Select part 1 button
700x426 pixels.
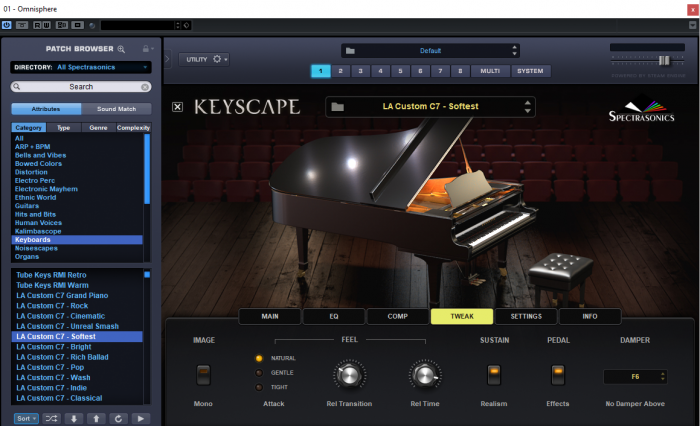pos(321,71)
